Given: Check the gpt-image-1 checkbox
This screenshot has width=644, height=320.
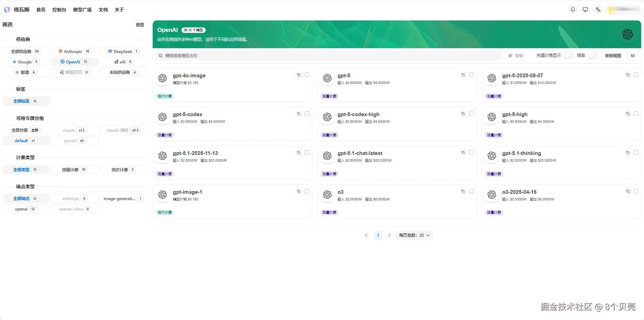Looking at the screenshot, I should coord(307,191).
